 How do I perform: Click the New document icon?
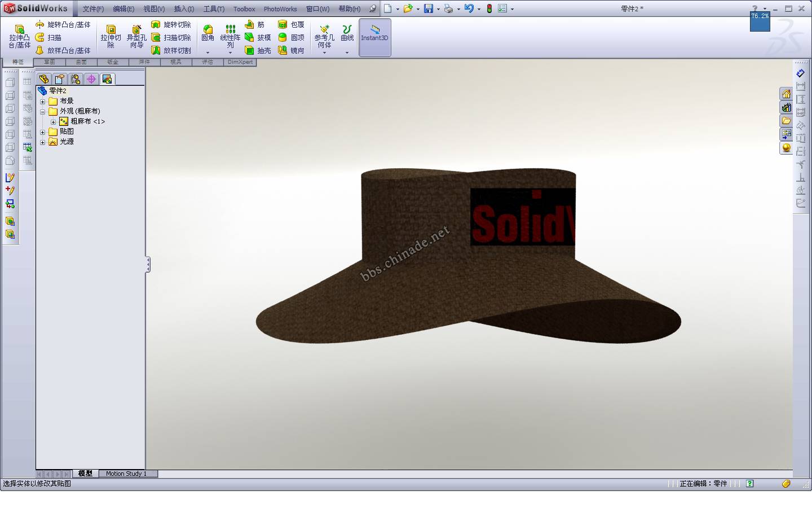tap(388, 8)
